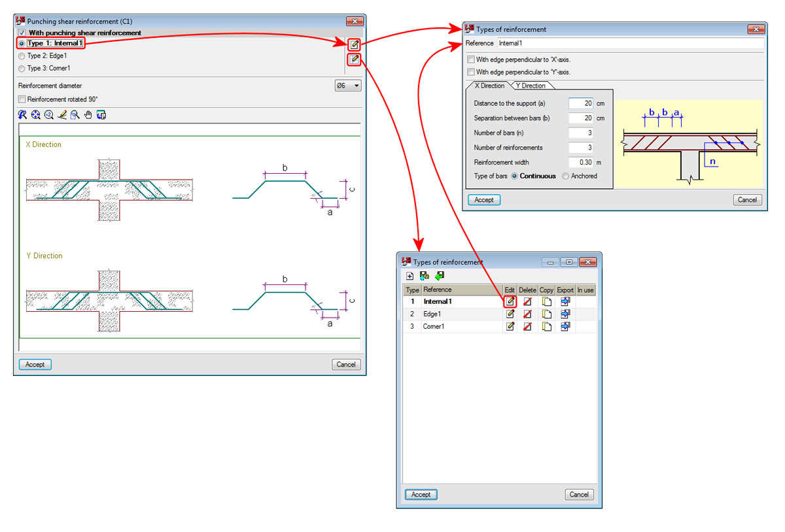The image size is (785, 532).
Task: Switch to the Y Direction tab
Action: [531, 86]
